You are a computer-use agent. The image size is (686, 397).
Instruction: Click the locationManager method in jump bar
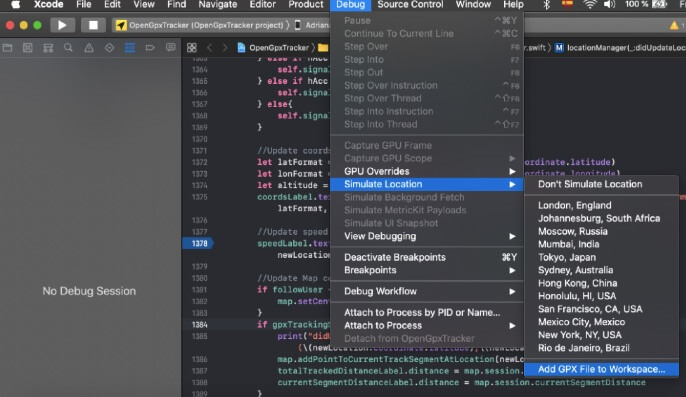coord(620,48)
